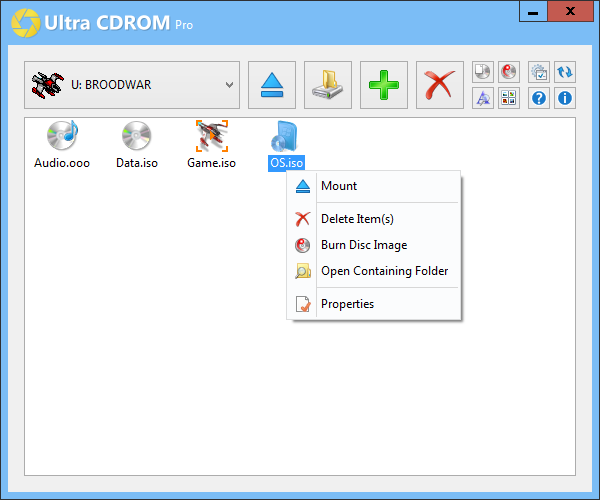Click the create disc image toolbar icon
Viewport: 600px width, 500px height.
483,72
